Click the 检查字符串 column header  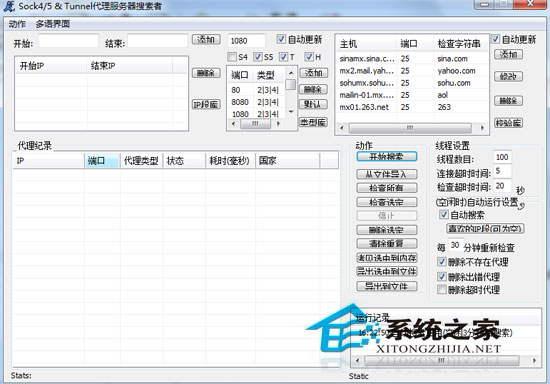tap(460, 44)
